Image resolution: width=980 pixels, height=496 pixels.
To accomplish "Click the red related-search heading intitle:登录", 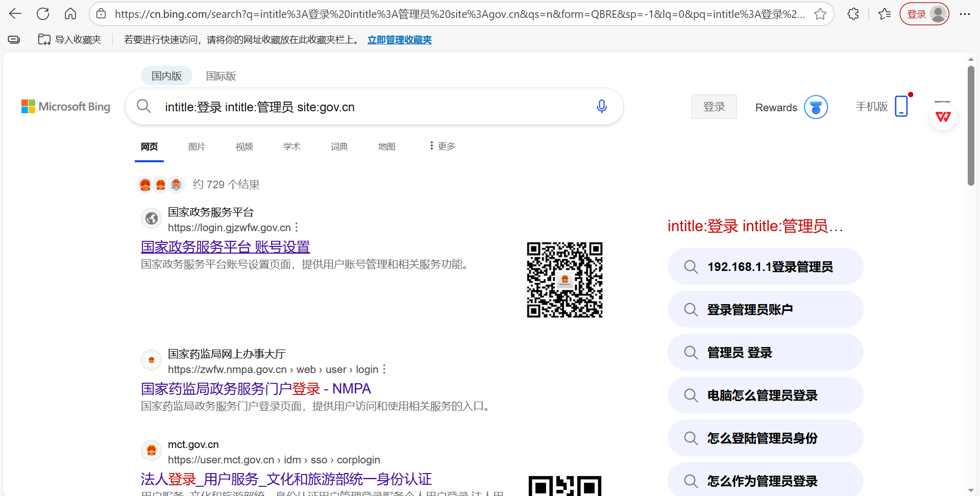I will click(x=755, y=226).
